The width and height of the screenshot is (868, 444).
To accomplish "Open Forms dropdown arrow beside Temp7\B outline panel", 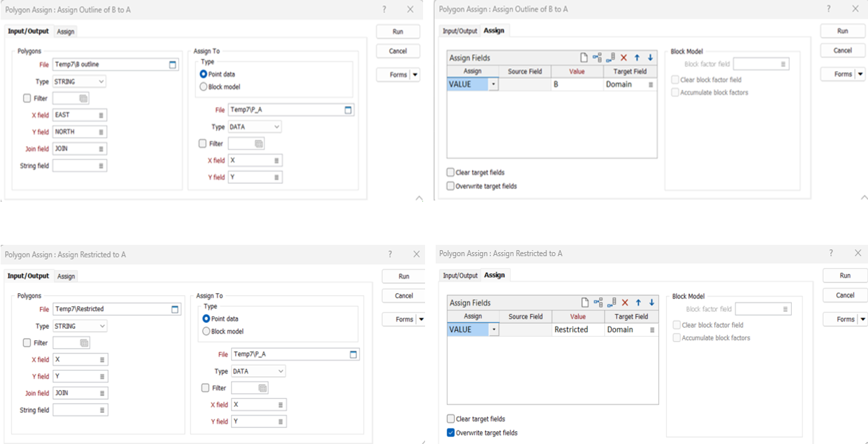I will 415,75.
